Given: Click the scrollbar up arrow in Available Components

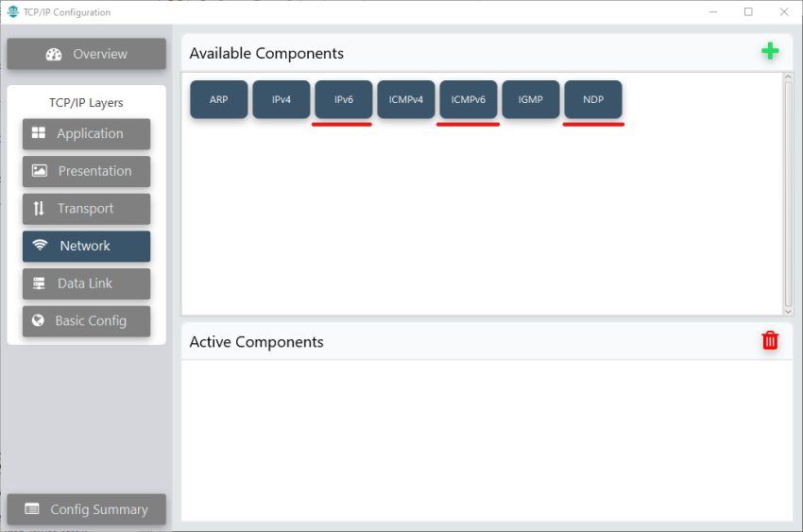Looking at the screenshot, I should click(x=788, y=77).
